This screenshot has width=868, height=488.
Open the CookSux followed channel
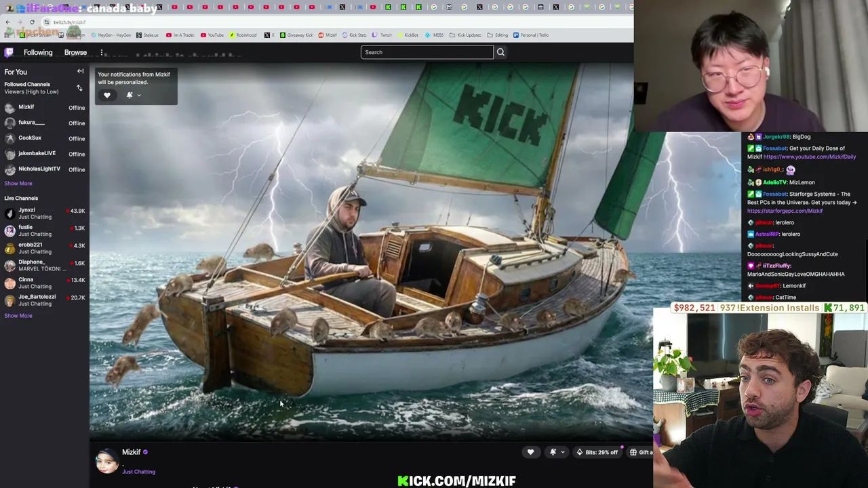click(44, 138)
